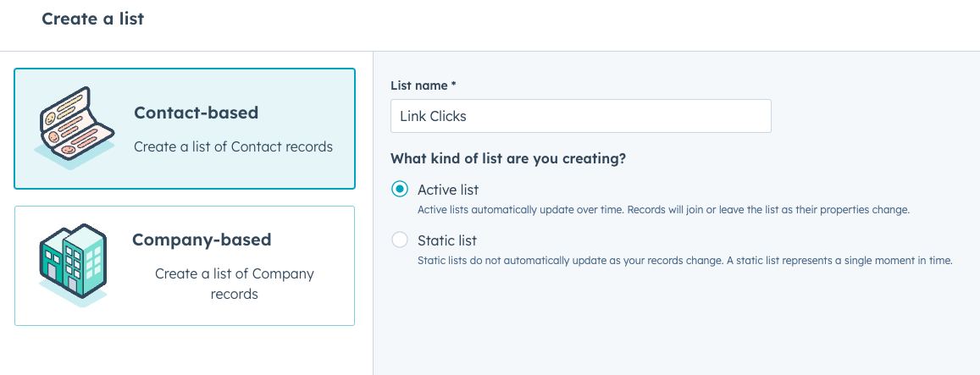Click the Static list description text

pyautogui.click(x=684, y=261)
